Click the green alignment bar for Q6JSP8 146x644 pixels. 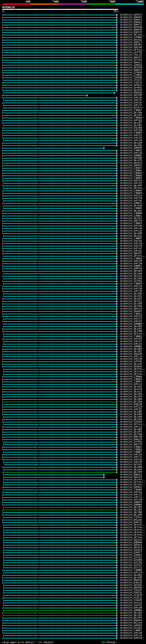(60, 472)
